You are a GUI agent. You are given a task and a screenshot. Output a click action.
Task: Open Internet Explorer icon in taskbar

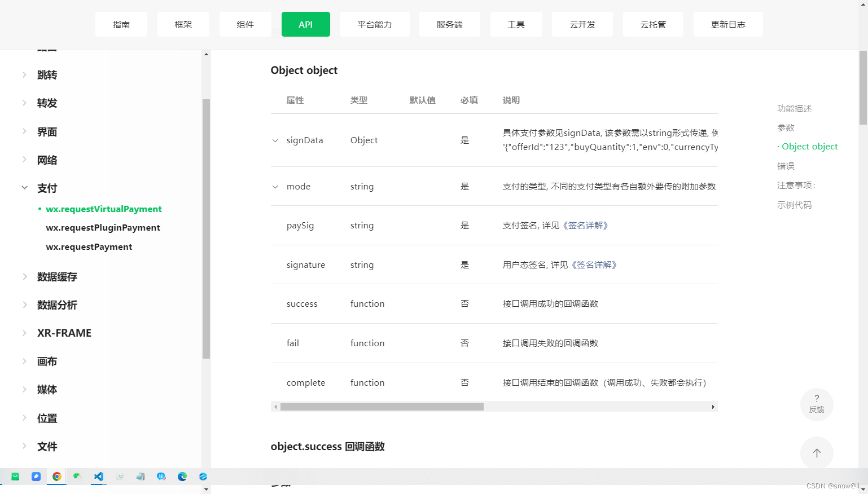[203, 477]
